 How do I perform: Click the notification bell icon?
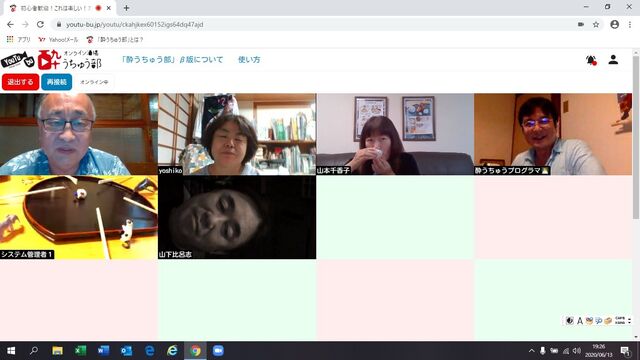click(x=591, y=60)
